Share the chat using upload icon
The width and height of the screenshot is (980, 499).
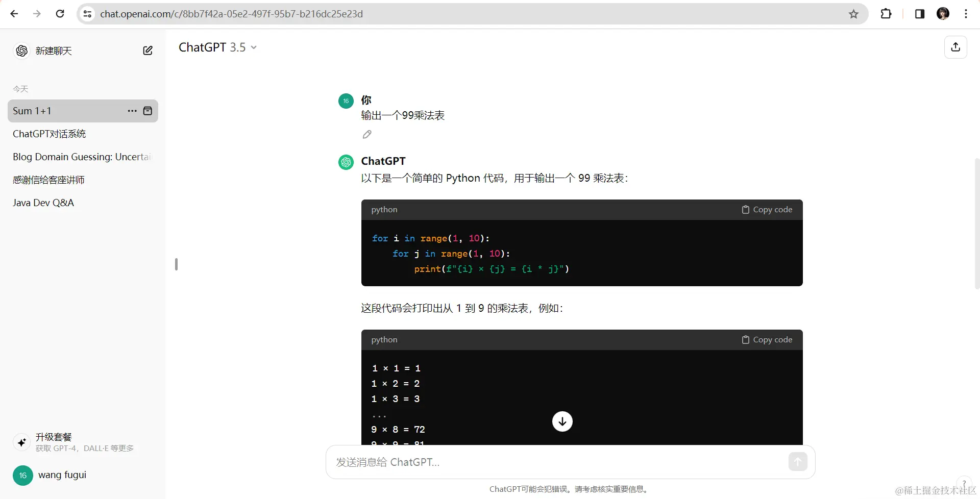pos(955,47)
